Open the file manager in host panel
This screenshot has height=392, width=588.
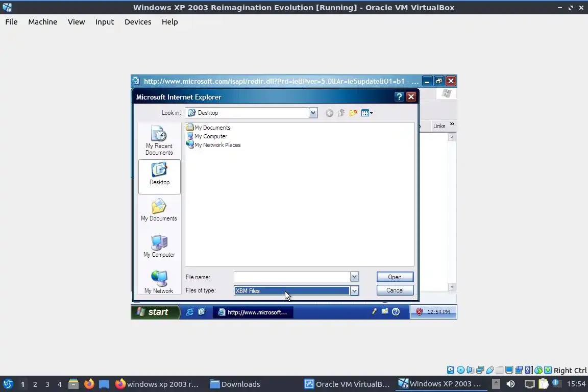(73, 384)
